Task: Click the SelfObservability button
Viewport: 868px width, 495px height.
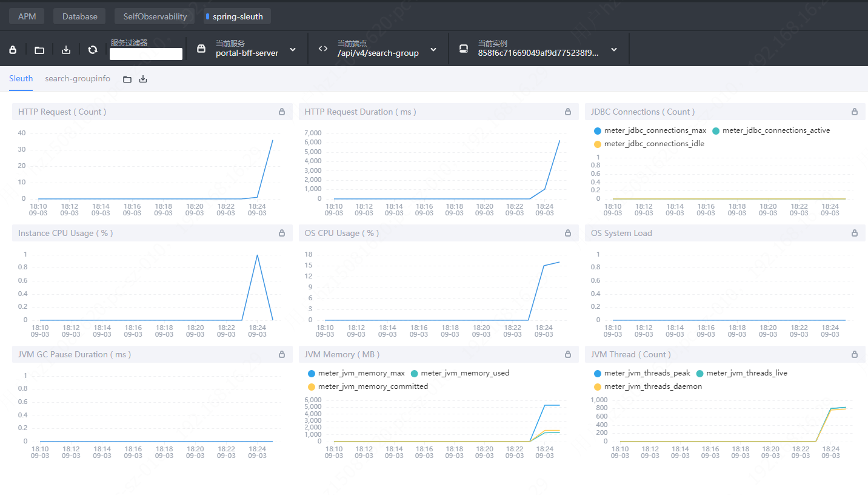Action: [x=154, y=16]
